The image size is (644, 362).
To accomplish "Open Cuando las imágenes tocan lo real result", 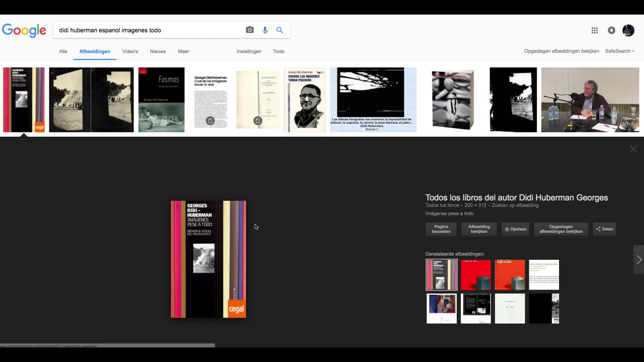I will click(x=210, y=100).
